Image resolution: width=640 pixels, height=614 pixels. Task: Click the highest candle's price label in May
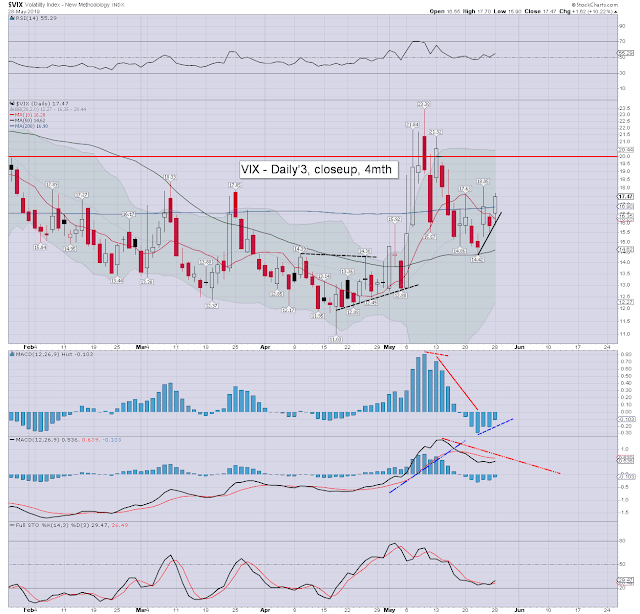(424, 105)
